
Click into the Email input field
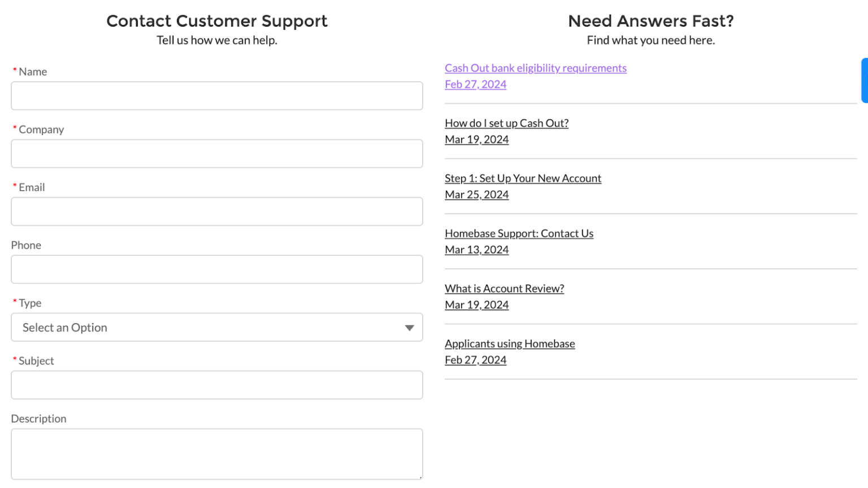[x=217, y=211]
